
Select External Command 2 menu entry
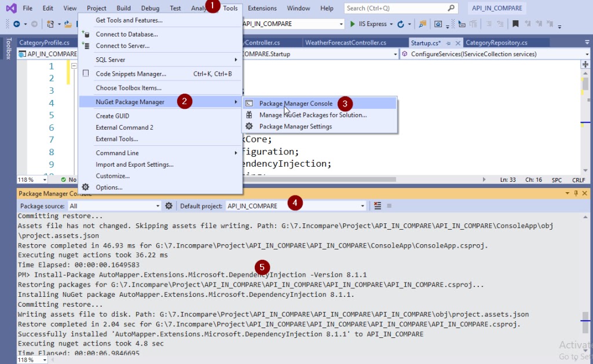point(160,127)
